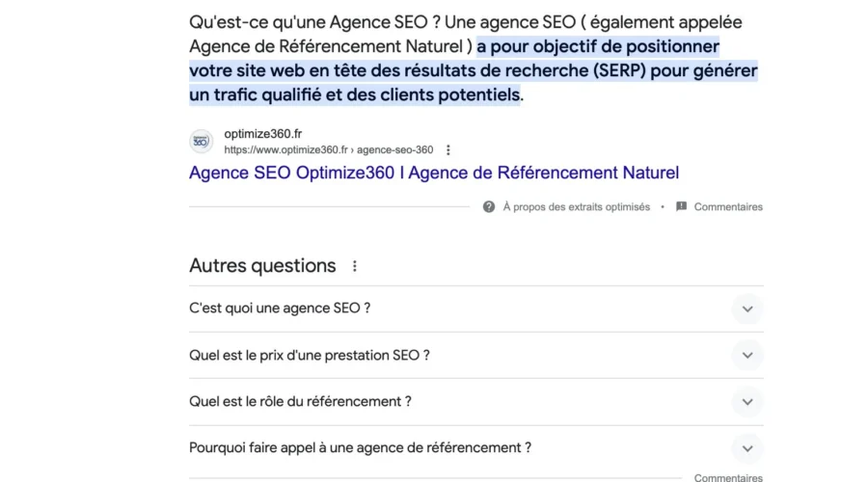Click the question mark help icon

[x=489, y=206]
